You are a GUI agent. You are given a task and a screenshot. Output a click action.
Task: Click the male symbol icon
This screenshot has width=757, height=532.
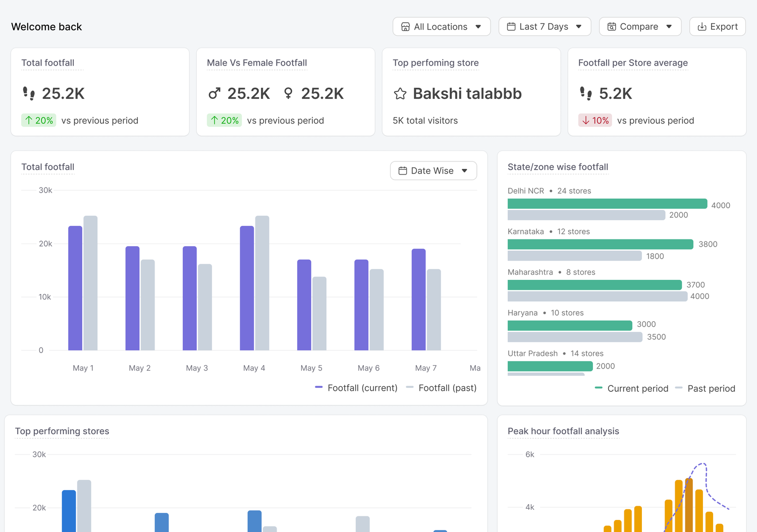(214, 93)
